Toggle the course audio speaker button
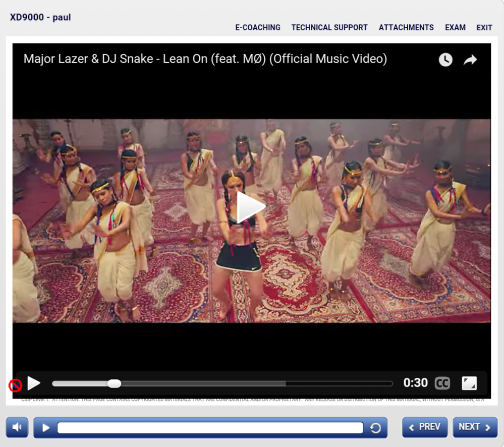This screenshot has height=447, width=504. 17,427
